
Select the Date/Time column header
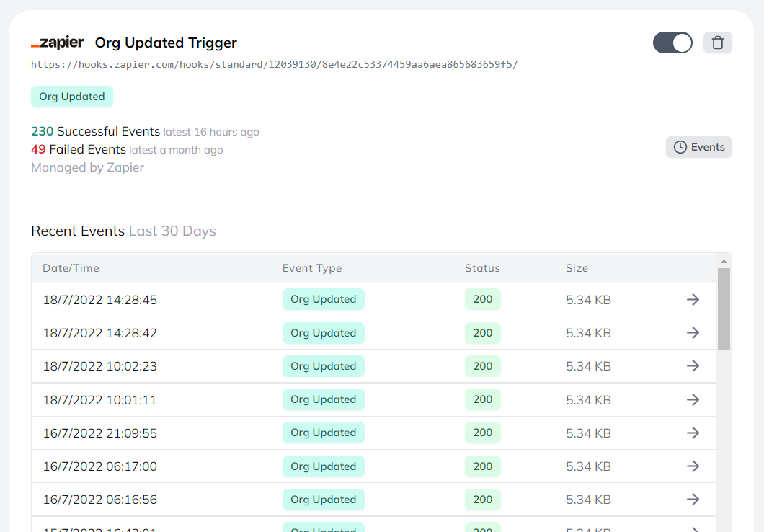(71, 267)
